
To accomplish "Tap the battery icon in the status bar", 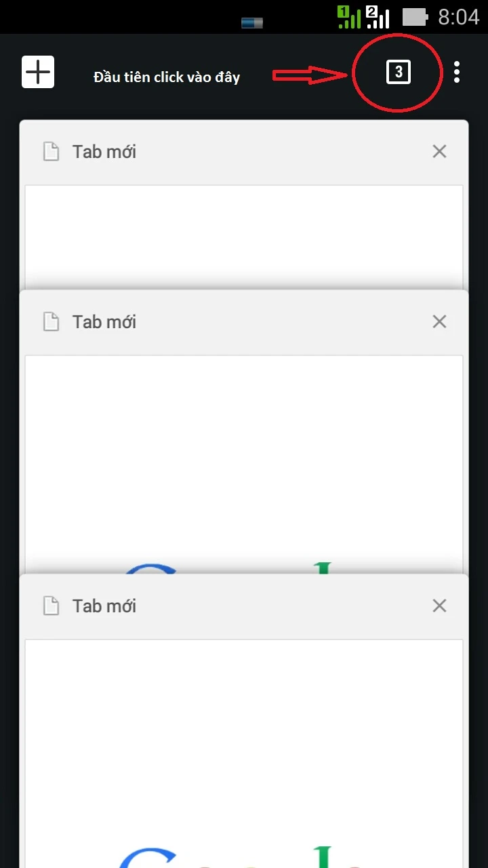I will pyautogui.click(x=415, y=17).
